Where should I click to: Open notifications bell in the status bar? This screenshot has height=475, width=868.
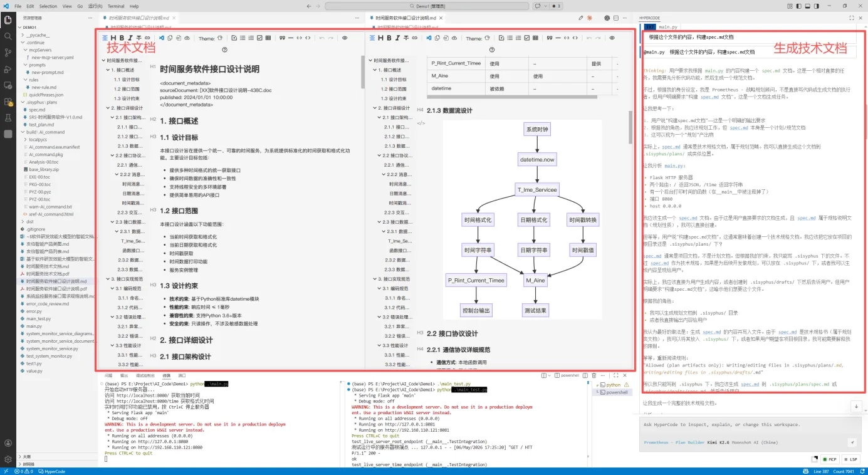(x=861, y=471)
